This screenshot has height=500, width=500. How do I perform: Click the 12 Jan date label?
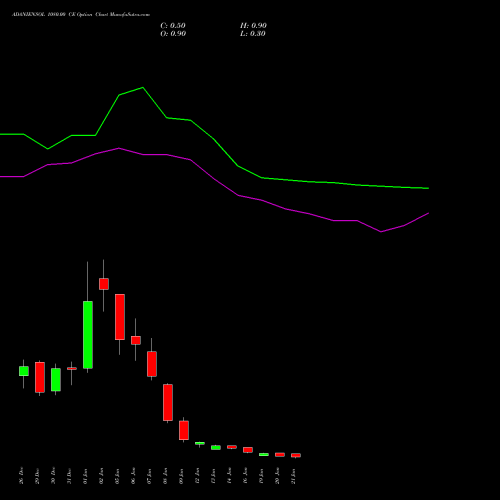click(x=197, y=476)
